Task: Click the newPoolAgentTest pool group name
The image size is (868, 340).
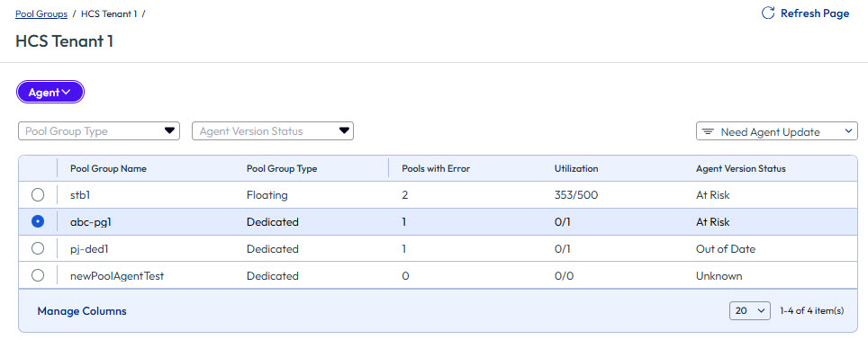Action: point(117,276)
